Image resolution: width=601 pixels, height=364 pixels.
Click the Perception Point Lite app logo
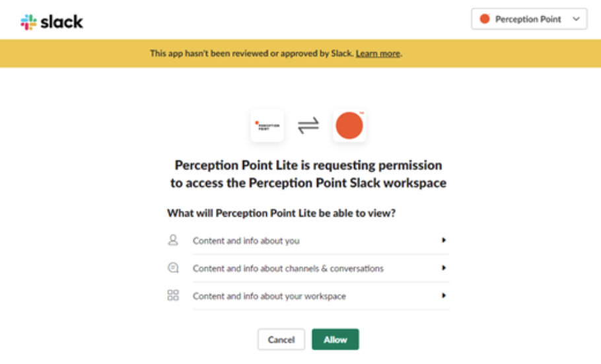click(267, 126)
